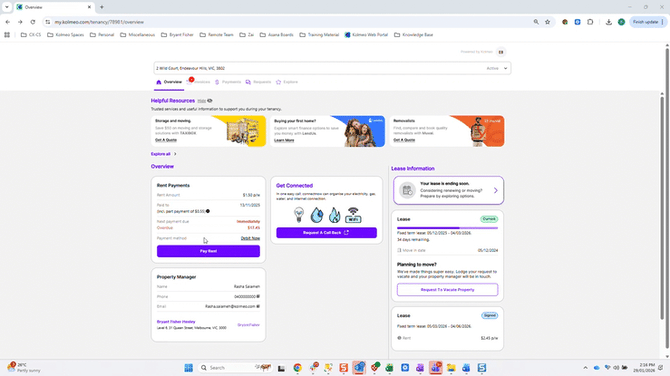This screenshot has height=376, width=670.
Task: Click the light bulb electricity icon
Action: [x=299, y=214]
